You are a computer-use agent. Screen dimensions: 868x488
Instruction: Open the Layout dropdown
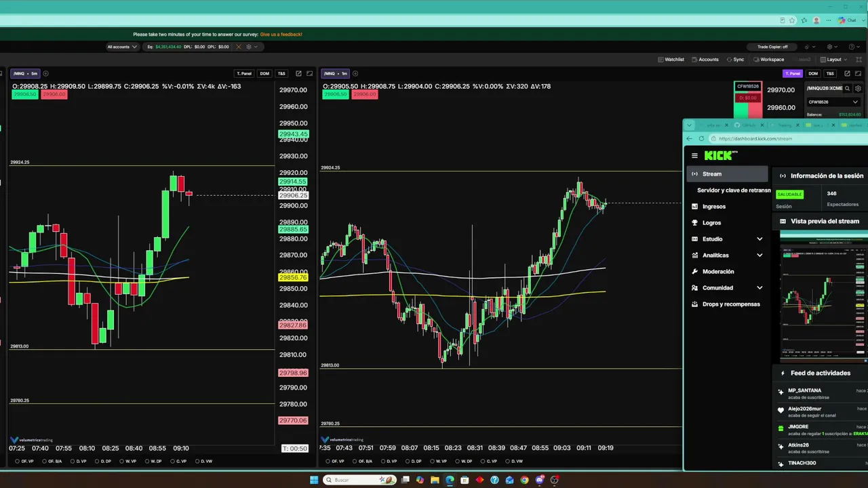tap(833, 60)
